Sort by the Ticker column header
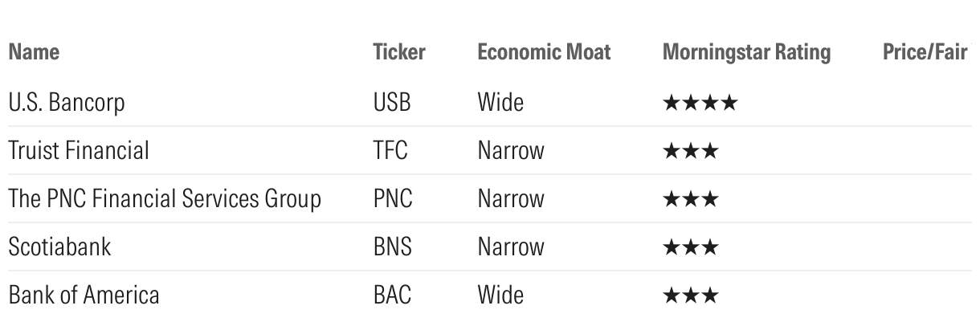Image resolution: width=980 pixels, height=326 pixels. (398, 53)
